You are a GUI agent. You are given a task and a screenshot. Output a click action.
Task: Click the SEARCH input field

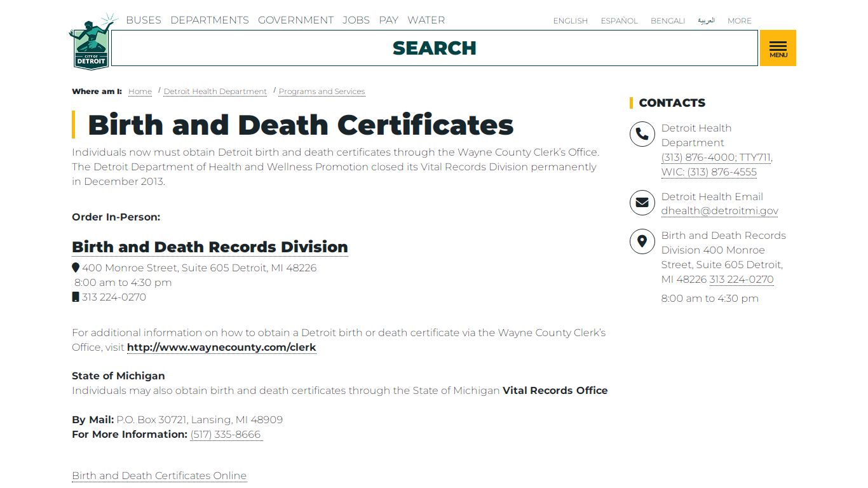(435, 48)
